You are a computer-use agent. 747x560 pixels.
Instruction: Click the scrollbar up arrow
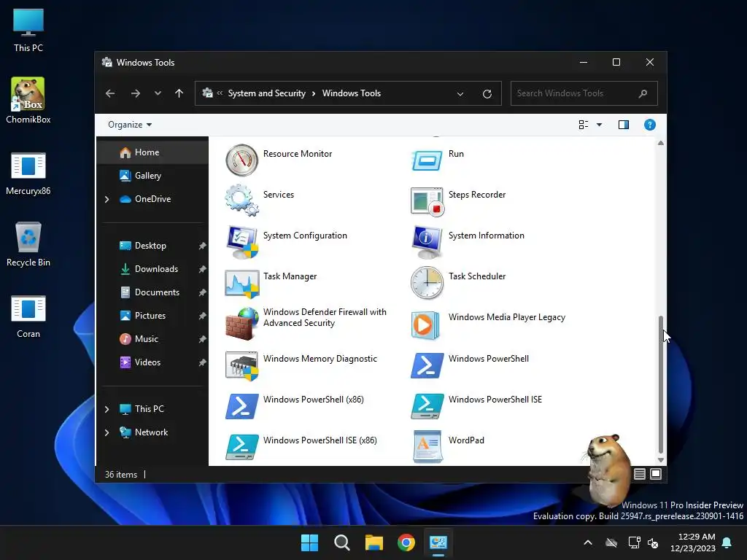(660, 143)
